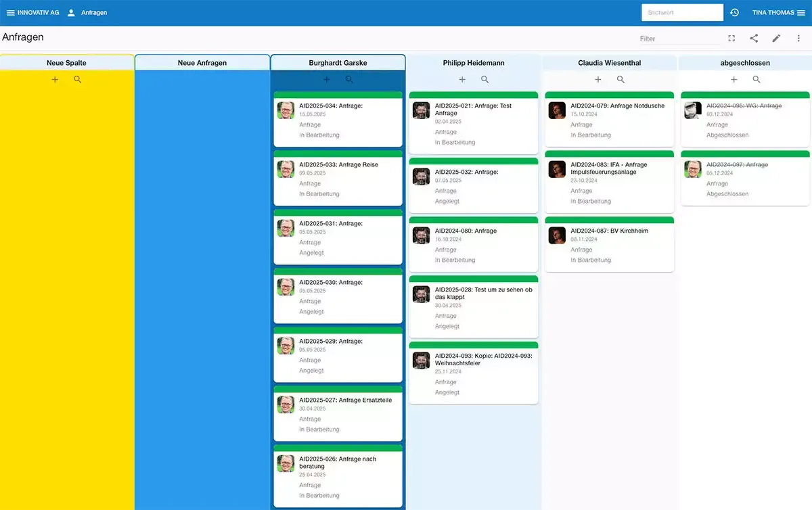The image size is (812, 510).
Task: Add a new card in Burghardt Garske's column
Action: (x=326, y=79)
